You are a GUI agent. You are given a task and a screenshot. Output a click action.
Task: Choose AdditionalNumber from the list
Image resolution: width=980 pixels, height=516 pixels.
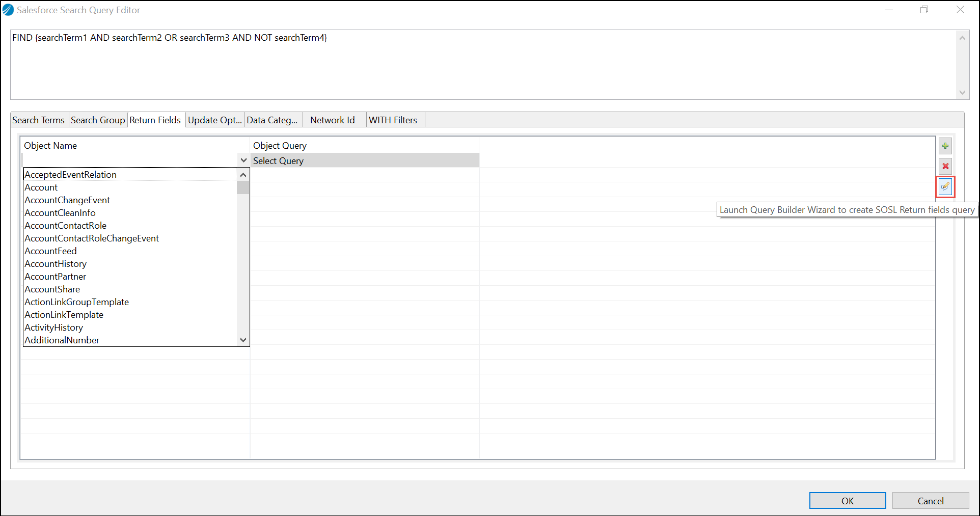(x=130, y=340)
